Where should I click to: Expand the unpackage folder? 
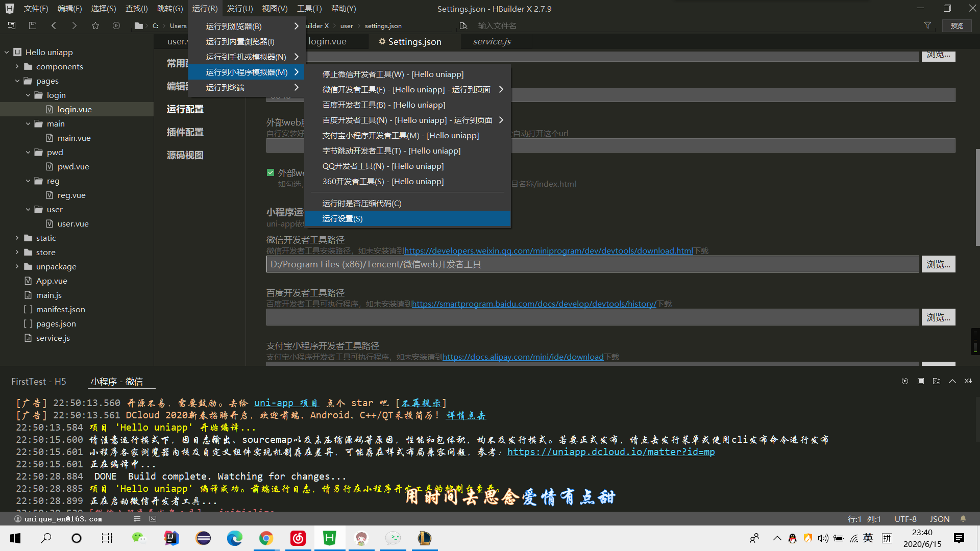17,266
